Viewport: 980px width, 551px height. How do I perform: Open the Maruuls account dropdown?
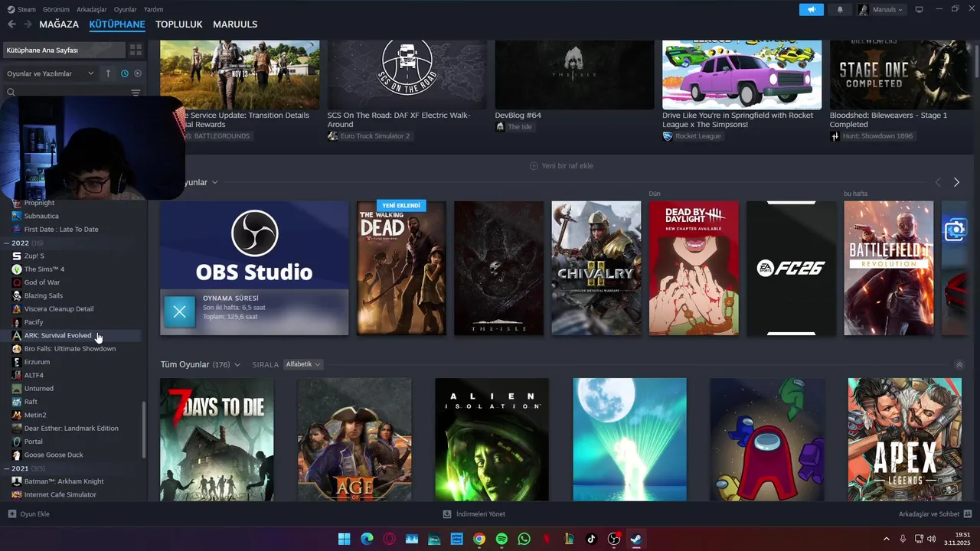click(x=880, y=9)
